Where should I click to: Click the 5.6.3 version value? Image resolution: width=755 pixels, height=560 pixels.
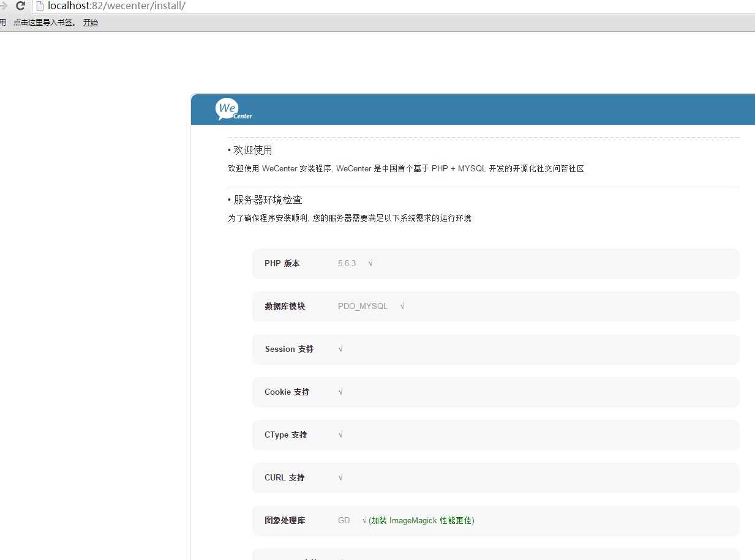[347, 263]
